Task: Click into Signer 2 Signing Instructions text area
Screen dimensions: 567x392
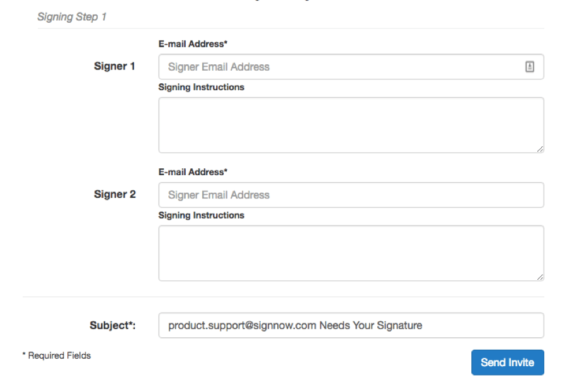Action: [350, 253]
